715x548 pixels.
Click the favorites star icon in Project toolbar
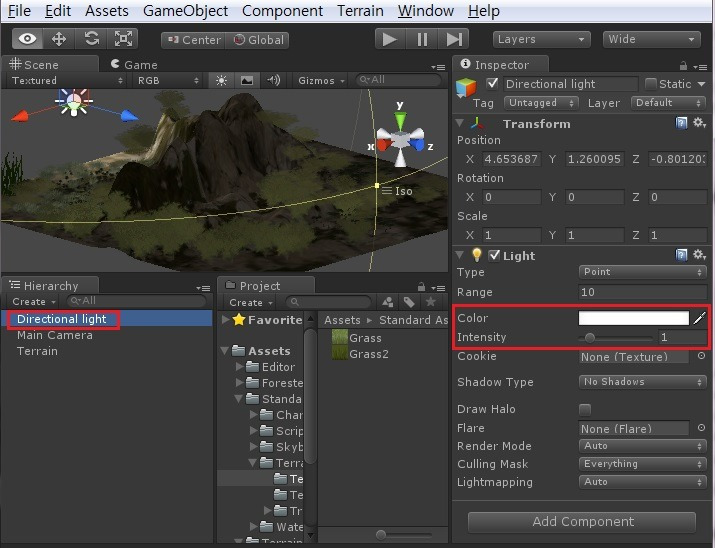point(430,302)
